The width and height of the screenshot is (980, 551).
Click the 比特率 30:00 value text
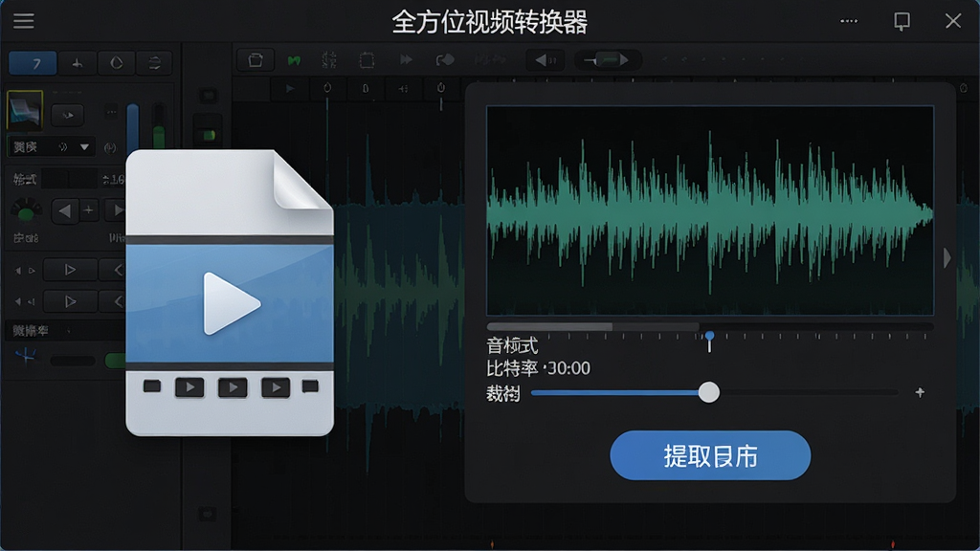click(538, 368)
